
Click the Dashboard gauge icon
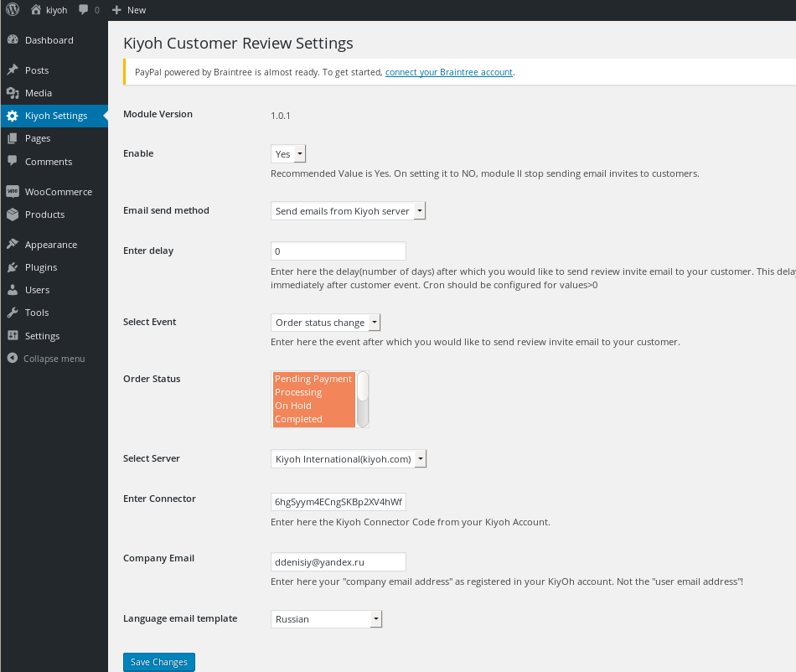click(13, 40)
